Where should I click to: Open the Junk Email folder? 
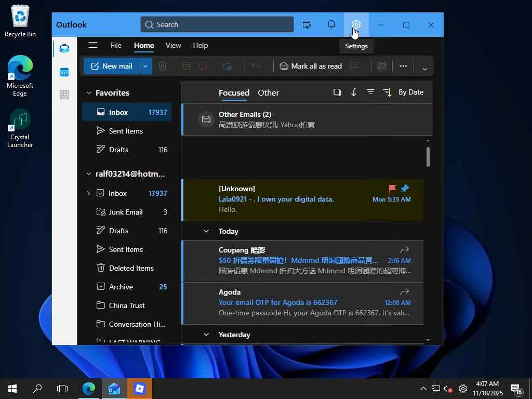[x=127, y=212]
